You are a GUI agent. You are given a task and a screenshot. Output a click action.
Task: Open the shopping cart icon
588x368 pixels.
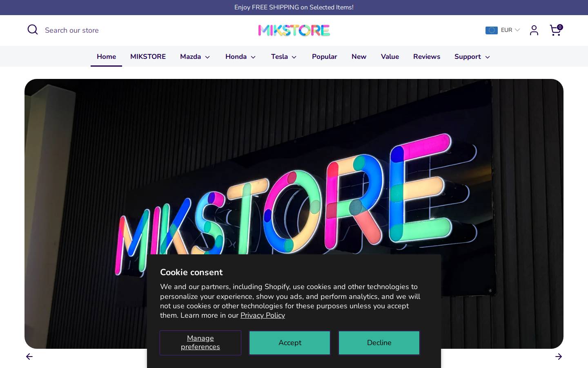pos(556,30)
